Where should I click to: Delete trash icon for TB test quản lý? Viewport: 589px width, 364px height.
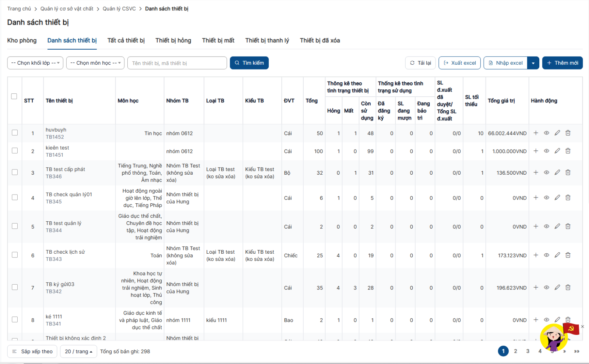coord(568,226)
